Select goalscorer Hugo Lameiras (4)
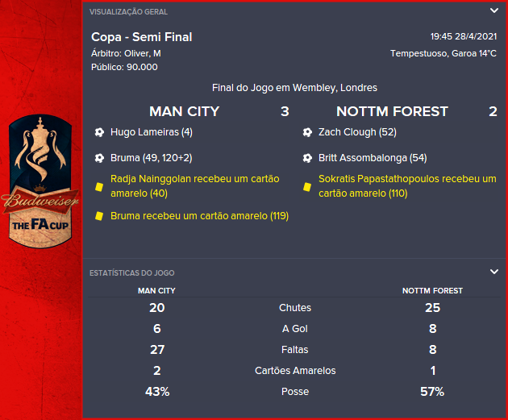The height and width of the screenshot is (420, 508). coord(152,132)
